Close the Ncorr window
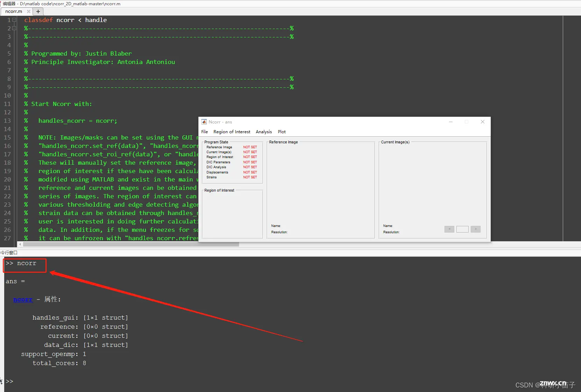Image resolution: width=581 pixels, height=392 pixels. point(483,122)
